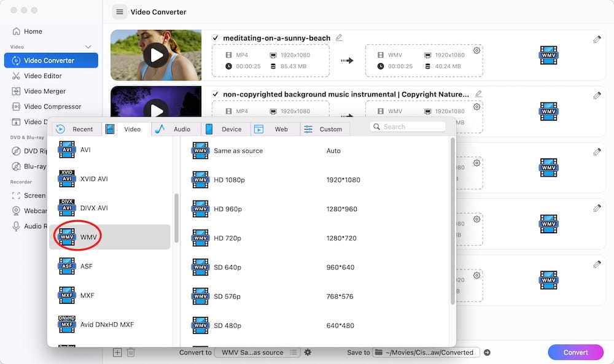Open output settings gear of the third video

[476, 163]
